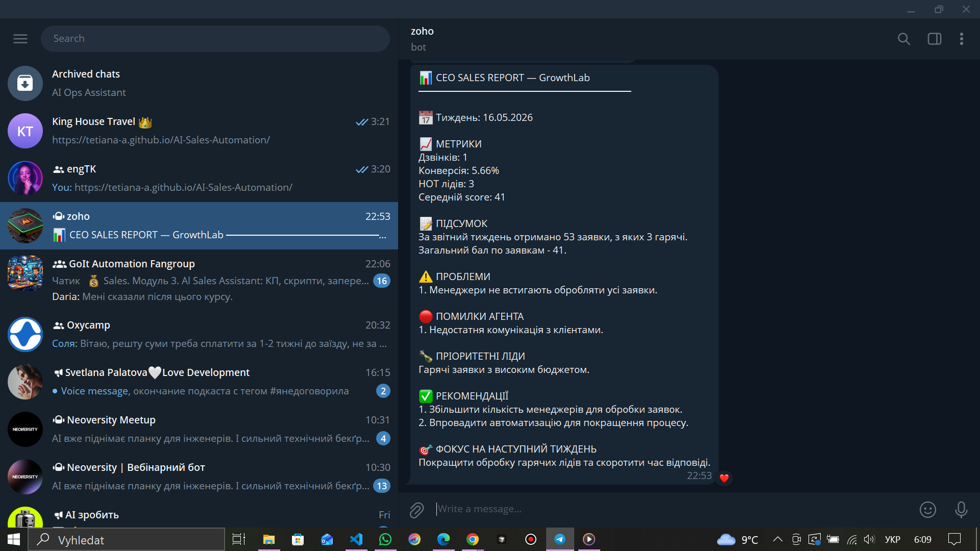Screen dimensions: 980x551
Task: Open the volume control in system tray
Action: [869, 539]
